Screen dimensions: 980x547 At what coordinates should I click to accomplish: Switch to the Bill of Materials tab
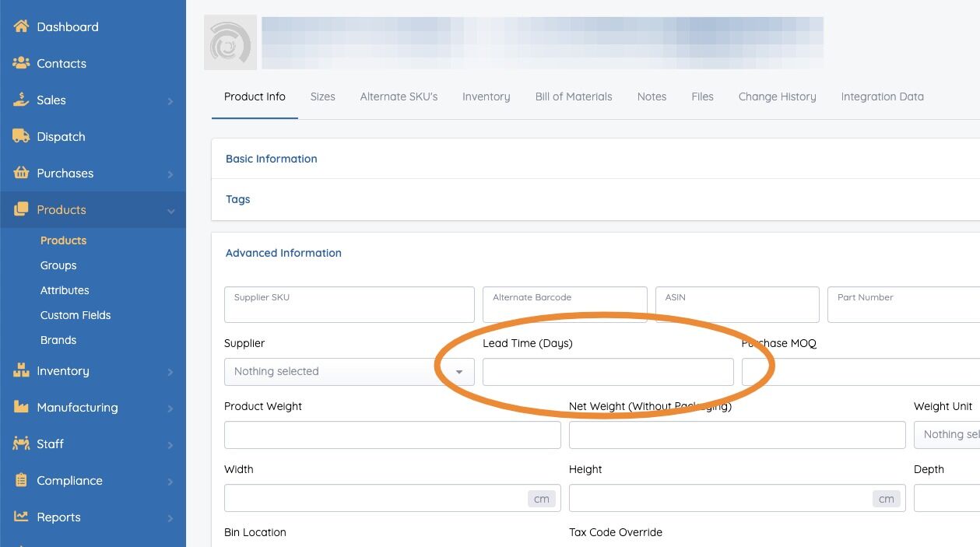pyautogui.click(x=574, y=96)
